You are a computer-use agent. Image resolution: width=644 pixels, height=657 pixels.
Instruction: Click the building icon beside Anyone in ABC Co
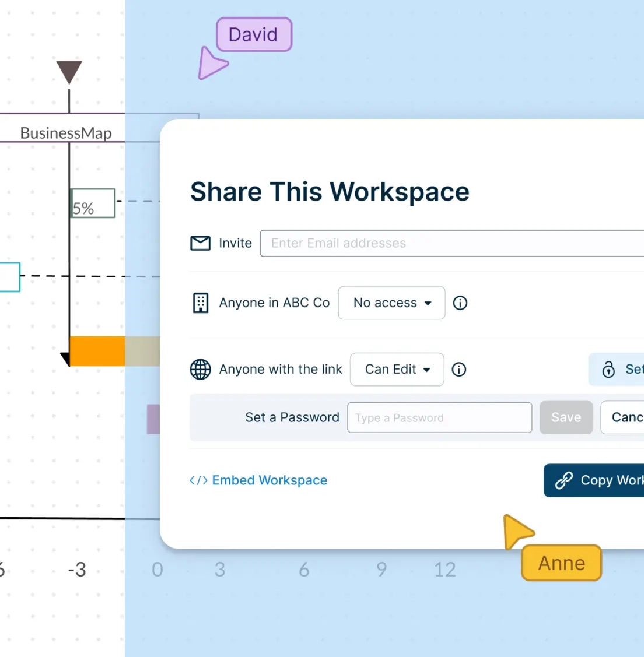pos(201,303)
